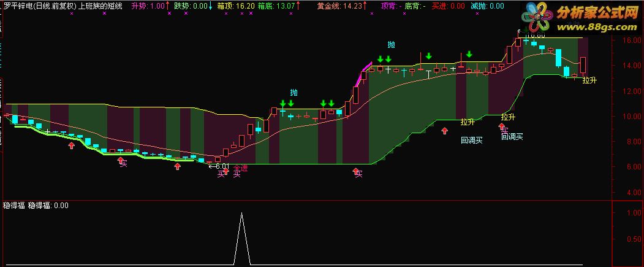Click the peak of the 稳得福 white spike
Image resolution: width=644 pixels, height=267 pixels.
click(241, 213)
